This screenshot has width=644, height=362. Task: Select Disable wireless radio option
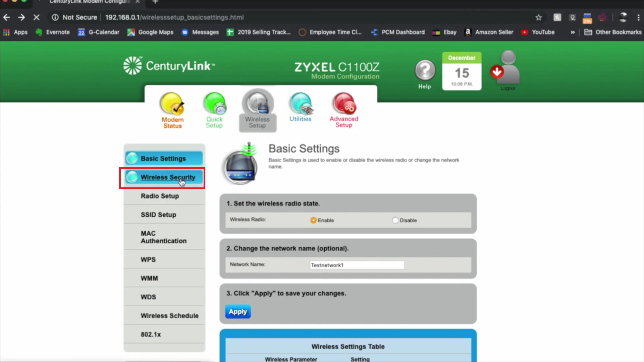pos(395,220)
